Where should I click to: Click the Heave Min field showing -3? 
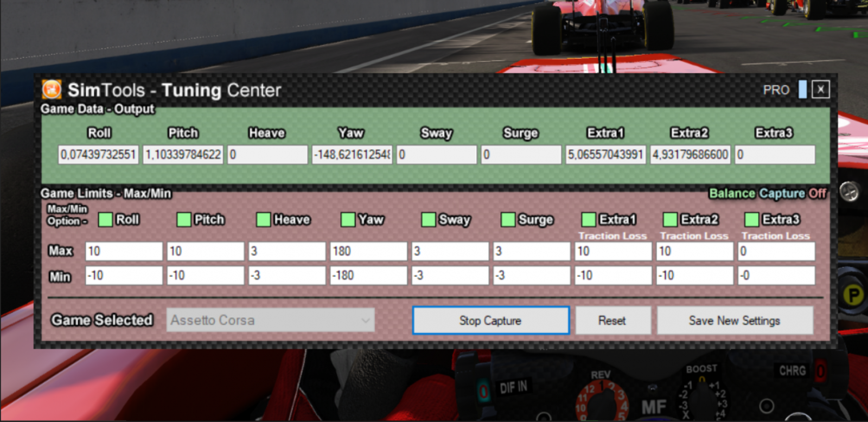point(287,276)
